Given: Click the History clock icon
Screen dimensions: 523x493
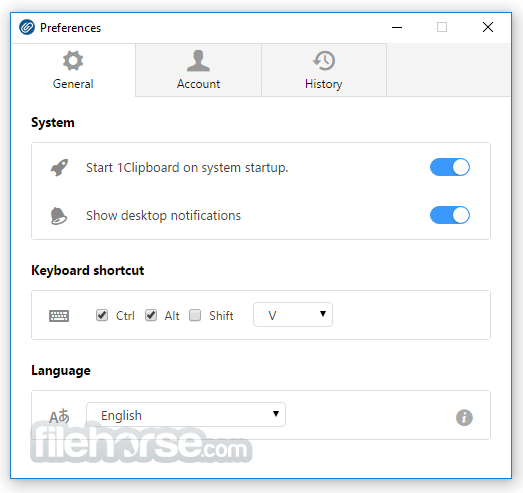Looking at the screenshot, I should tap(324, 61).
